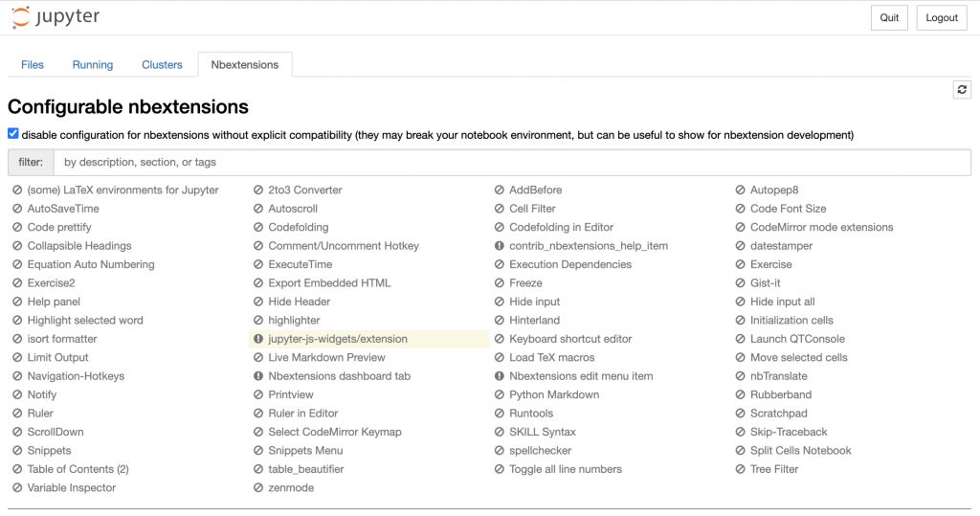Click the disabled icon next to Gist-it
The height and width of the screenshot is (516, 980).
740,282
